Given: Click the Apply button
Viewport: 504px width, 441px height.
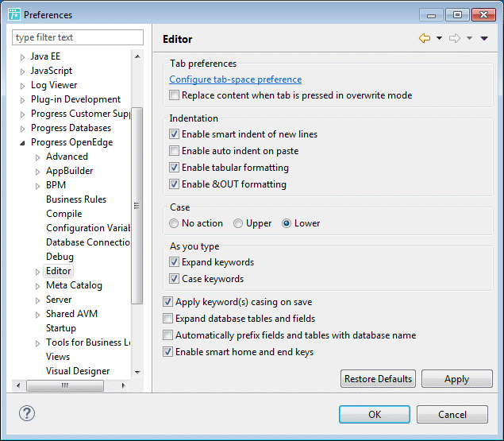Looking at the screenshot, I should pyautogui.click(x=456, y=379).
